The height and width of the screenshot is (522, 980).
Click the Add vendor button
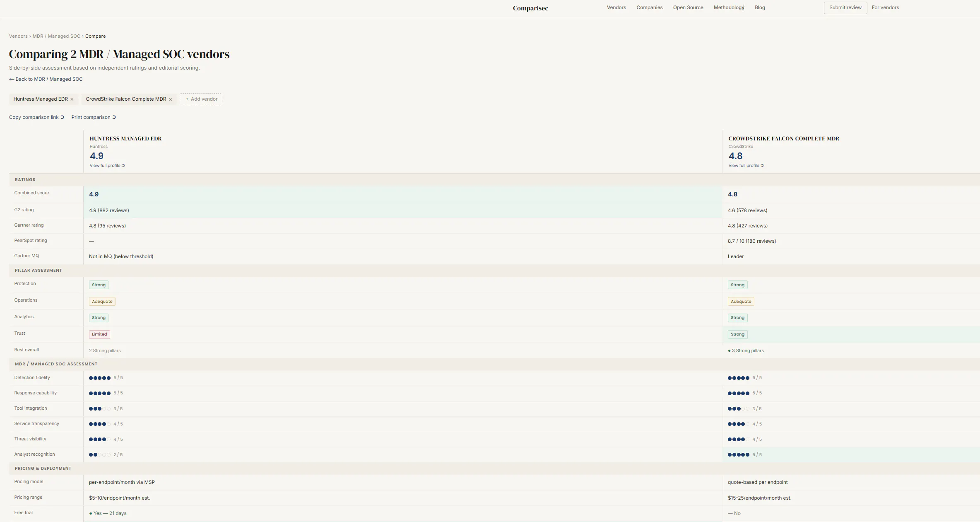click(201, 99)
